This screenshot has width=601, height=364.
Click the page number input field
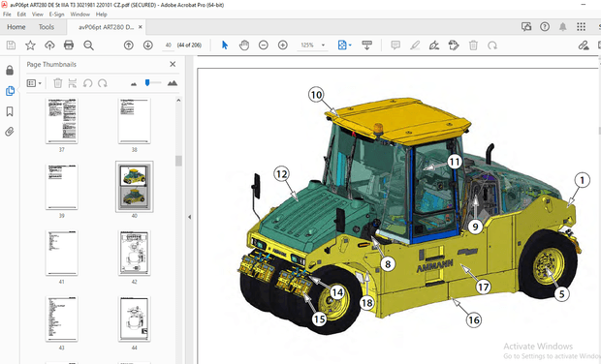[169, 45]
